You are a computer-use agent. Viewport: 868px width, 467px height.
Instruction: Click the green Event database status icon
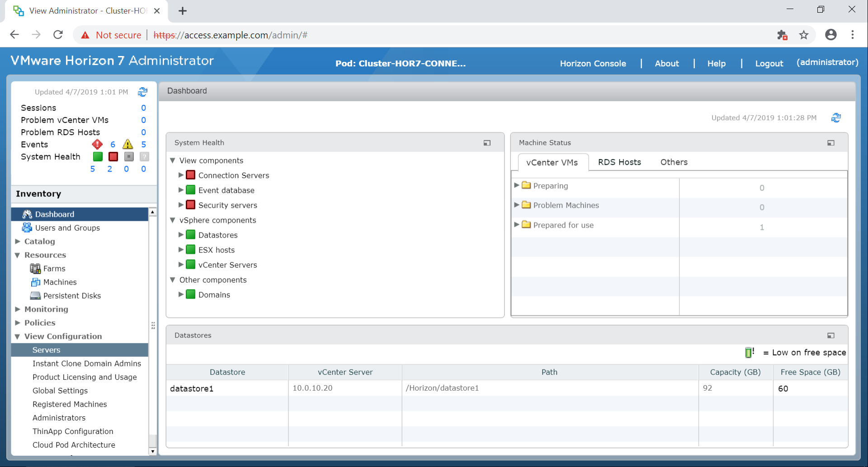click(x=191, y=190)
